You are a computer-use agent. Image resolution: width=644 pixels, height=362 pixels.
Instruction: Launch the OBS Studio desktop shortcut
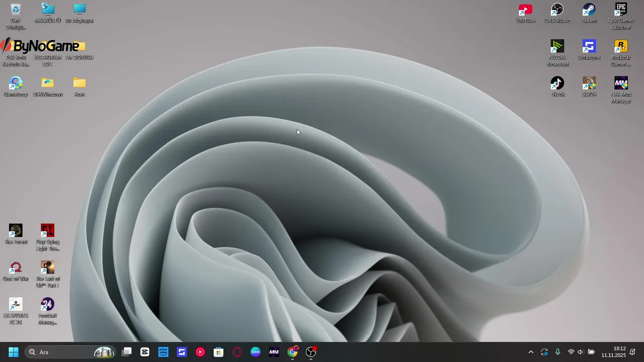coord(557,13)
